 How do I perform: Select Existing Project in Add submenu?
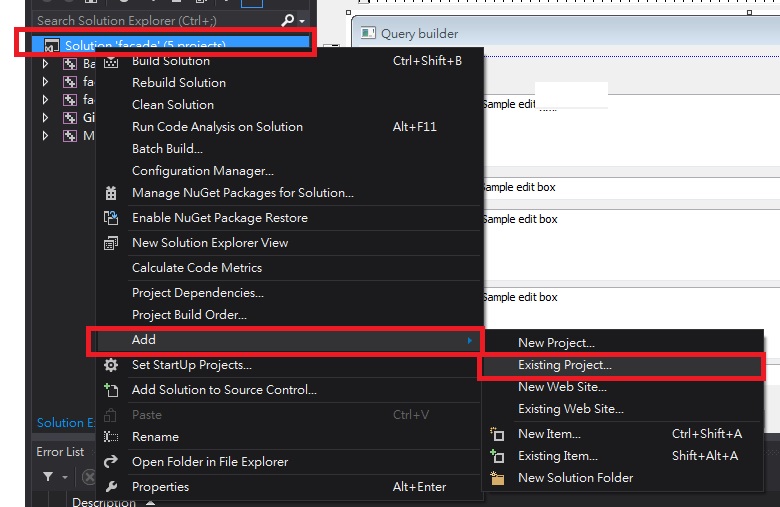[623, 365]
